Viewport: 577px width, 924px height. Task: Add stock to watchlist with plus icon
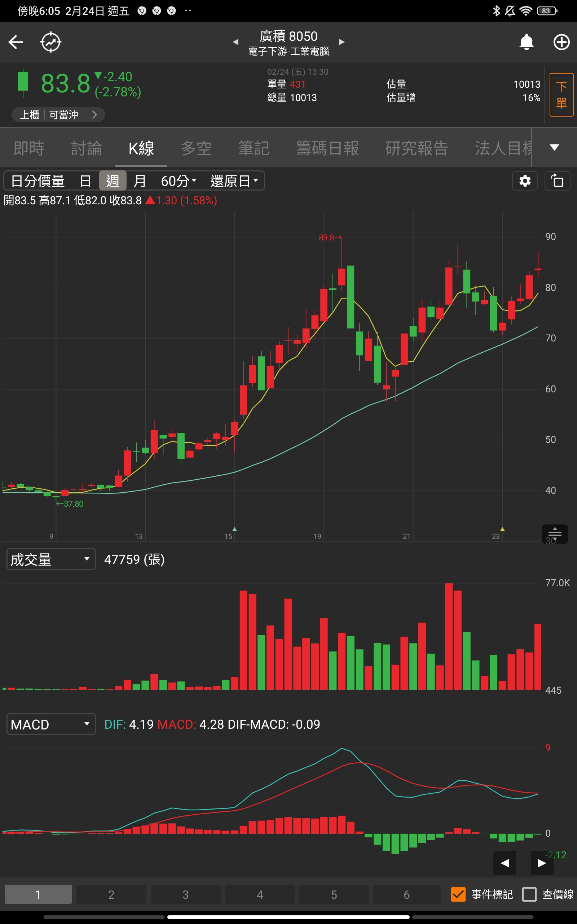click(x=561, y=42)
